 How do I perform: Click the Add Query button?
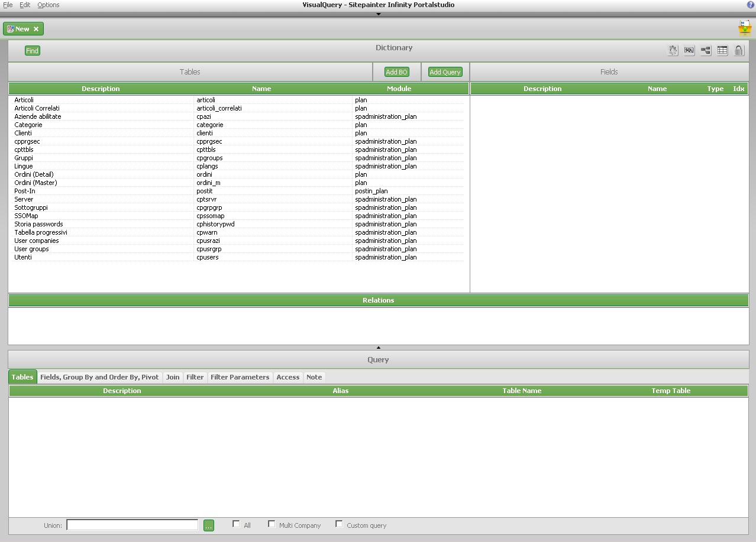[x=445, y=72]
